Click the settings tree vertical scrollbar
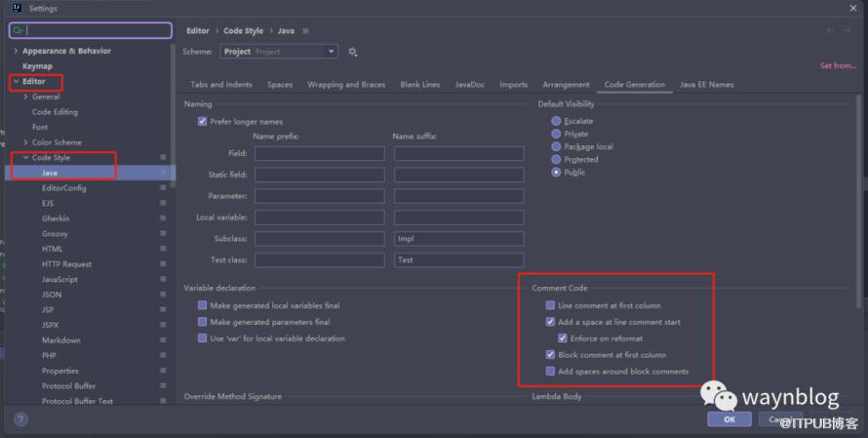The height and width of the screenshot is (438, 868). [174, 117]
